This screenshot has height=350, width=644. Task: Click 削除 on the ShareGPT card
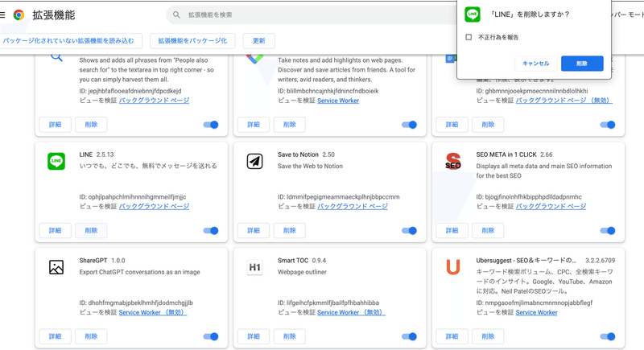(91, 336)
